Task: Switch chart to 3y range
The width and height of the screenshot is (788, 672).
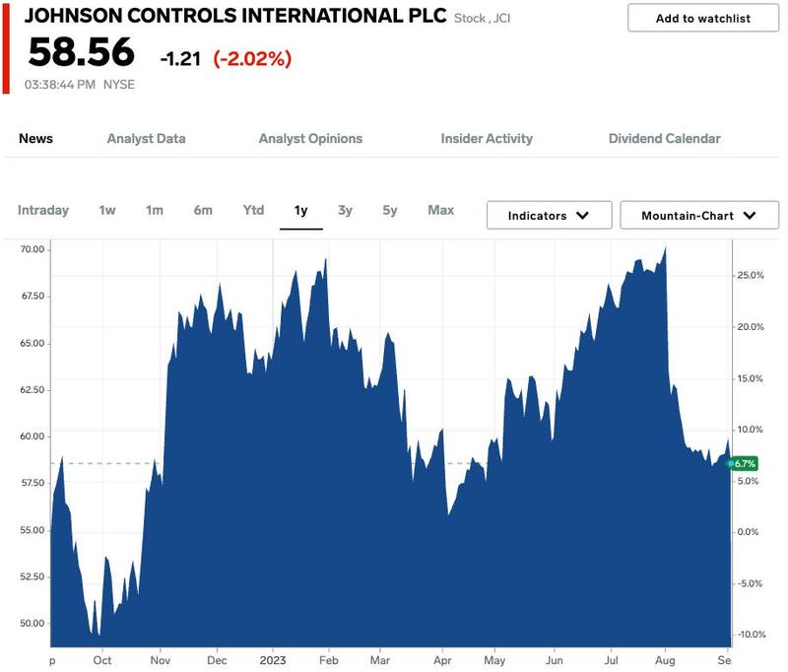Action: pyautogui.click(x=345, y=210)
